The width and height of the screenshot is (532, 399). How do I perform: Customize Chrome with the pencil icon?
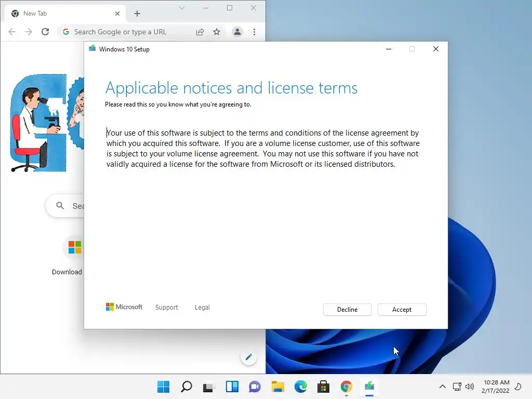249,357
